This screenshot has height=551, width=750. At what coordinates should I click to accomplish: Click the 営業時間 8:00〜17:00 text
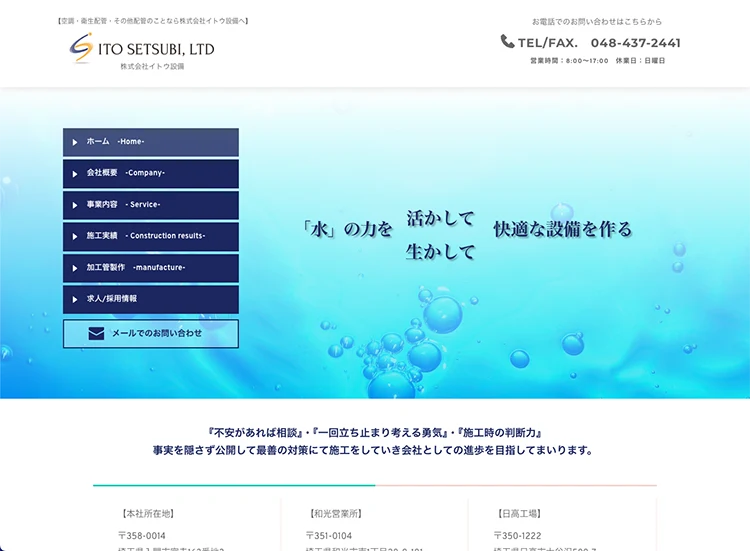[569, 61]
